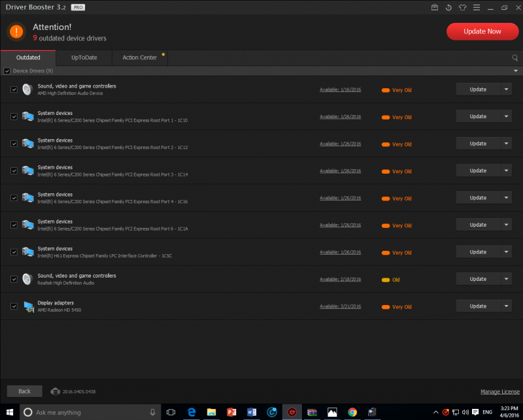Open File Explorer from the taskbar
The image size is (523, 420).
pos(211,412)
